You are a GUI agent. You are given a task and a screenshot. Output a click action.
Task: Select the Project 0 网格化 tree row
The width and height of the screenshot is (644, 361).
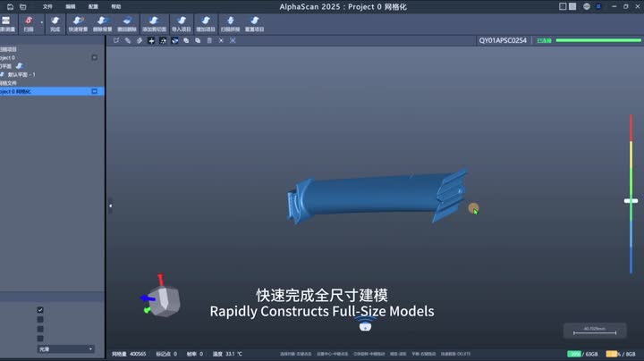click(x=52, y=91)
